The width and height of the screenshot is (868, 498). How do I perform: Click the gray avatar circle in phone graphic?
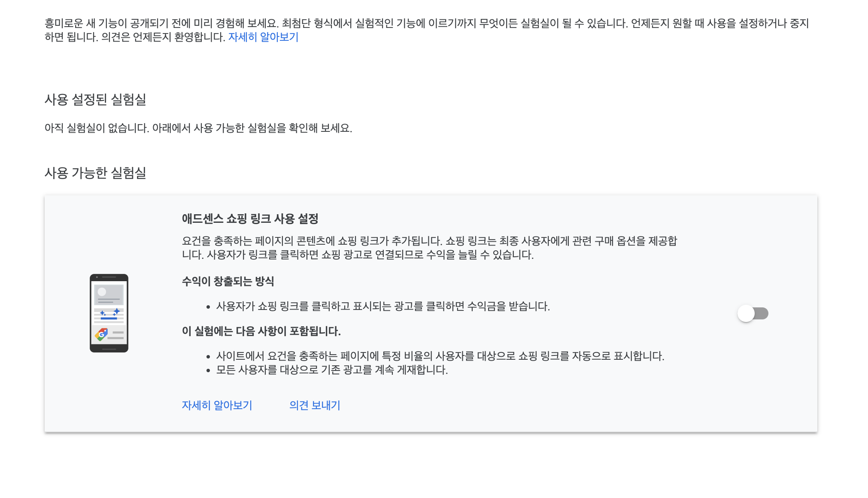(102, 292)
